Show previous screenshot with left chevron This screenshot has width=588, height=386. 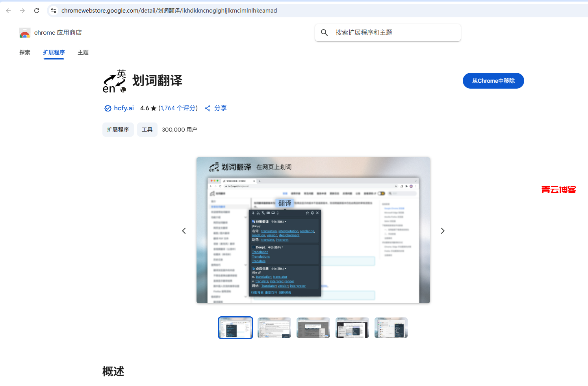[184, 231]
